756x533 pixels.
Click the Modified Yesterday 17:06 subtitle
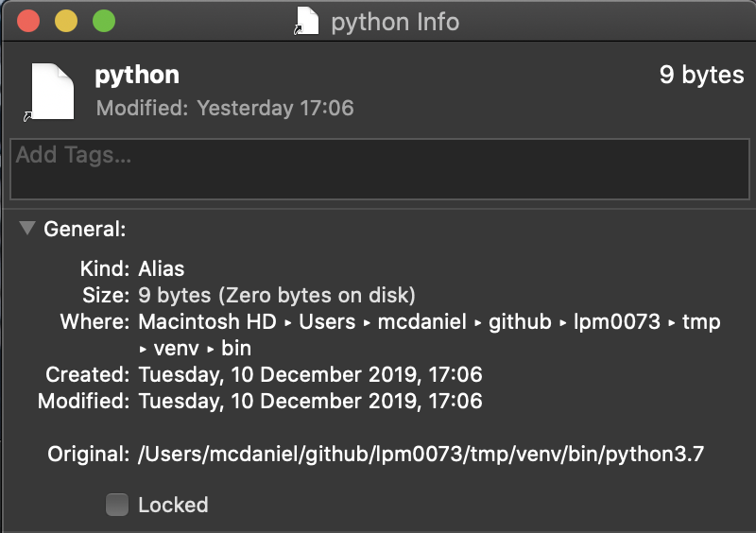pyautogui.click(x=225, y=108)
